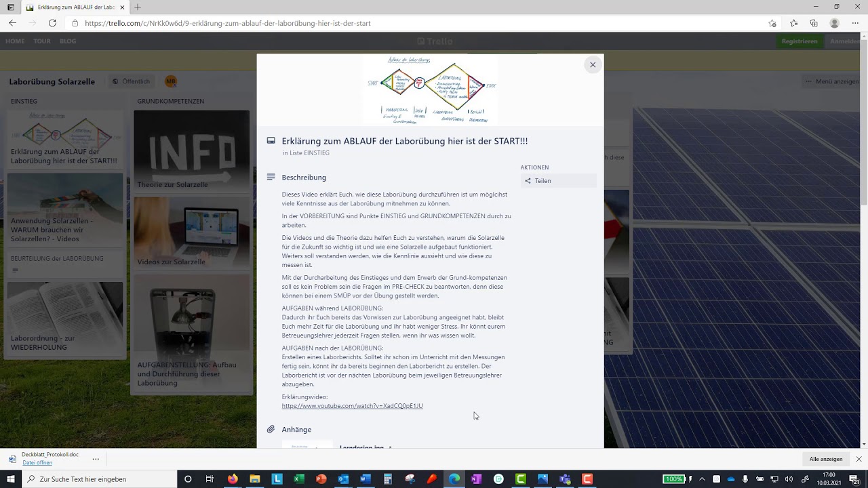Open card BEURTEILUNG der LABORÜBUNG
This screenshot has width=868, height=488.
[x=65, y=264]
